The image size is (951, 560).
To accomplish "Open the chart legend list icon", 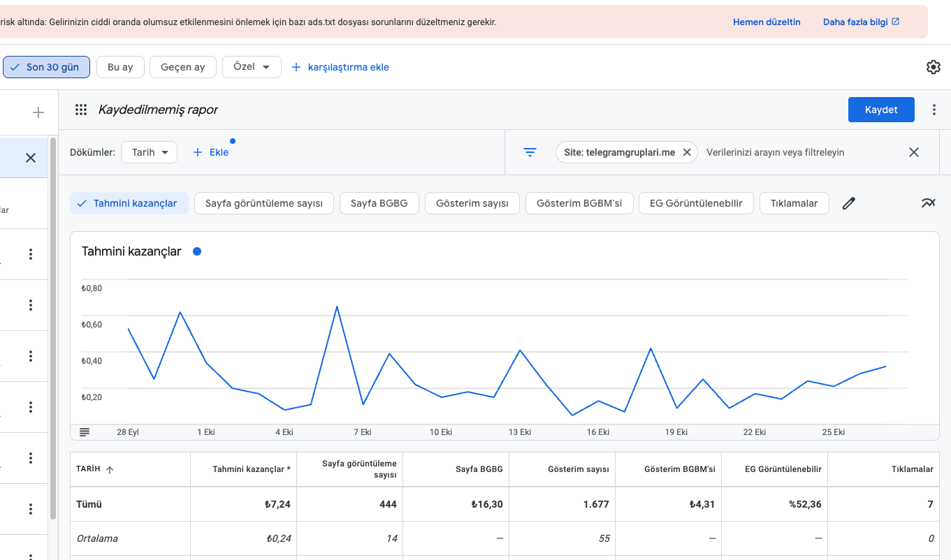I will tap(85, 432).
